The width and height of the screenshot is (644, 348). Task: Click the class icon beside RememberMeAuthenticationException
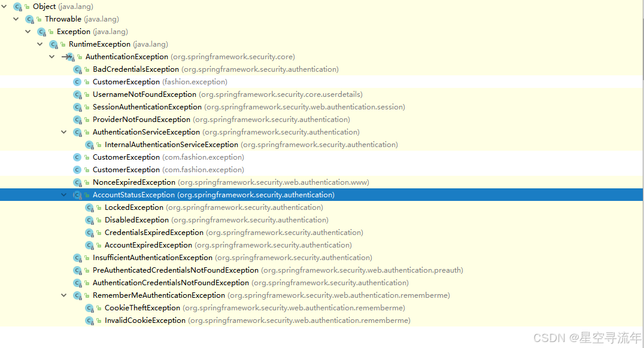pos(77,295)
